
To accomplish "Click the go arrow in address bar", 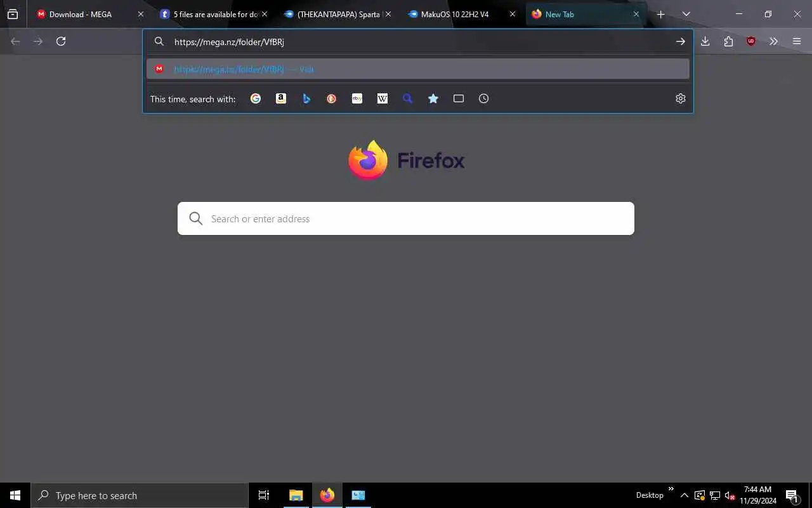I will tap(680, 41).
